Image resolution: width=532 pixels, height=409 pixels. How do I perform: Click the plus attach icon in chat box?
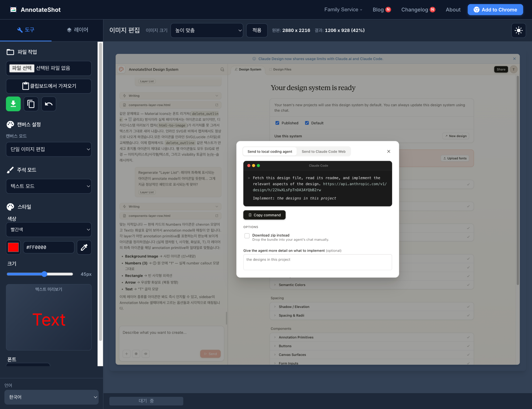126,354
